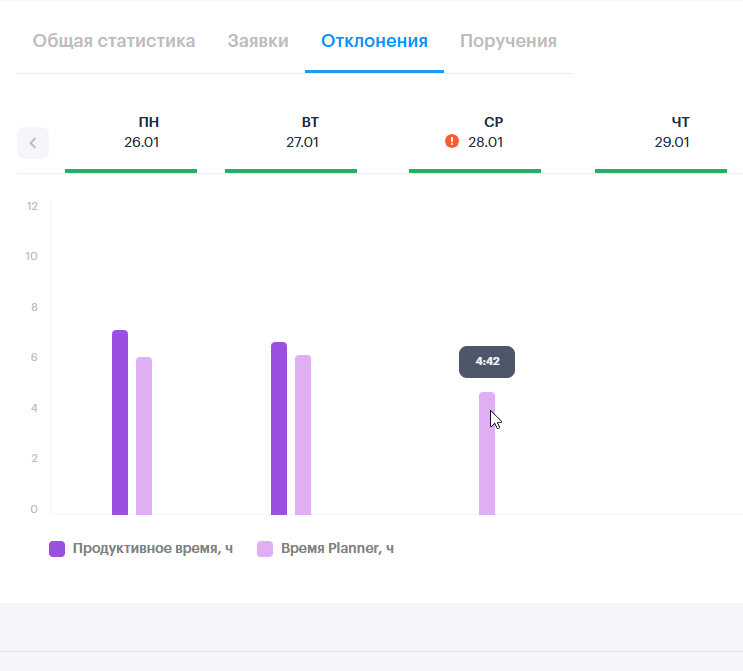This screenshot has height=671, width=743.
Task: Click the green progress line under 26.01
Action: (131, 171)
